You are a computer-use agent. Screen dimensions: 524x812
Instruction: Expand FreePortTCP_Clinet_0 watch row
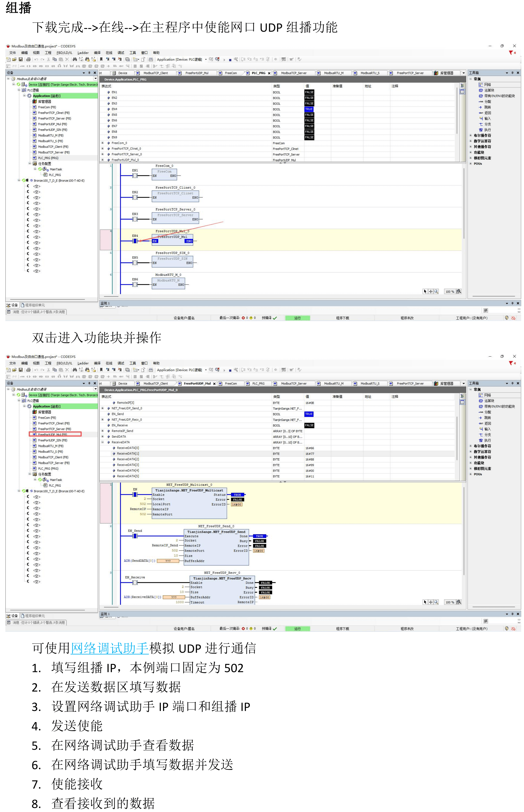(102, 148)
